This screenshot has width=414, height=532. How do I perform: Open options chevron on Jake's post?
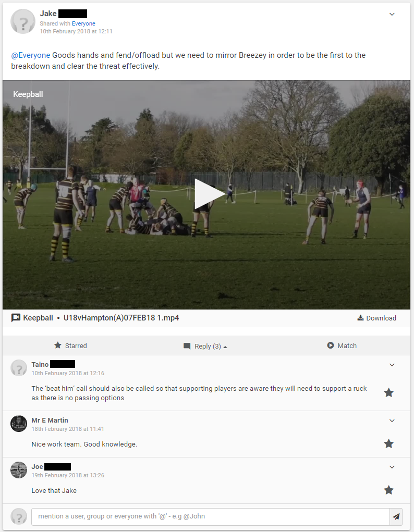pyautogui.click(x=392, y=14)
